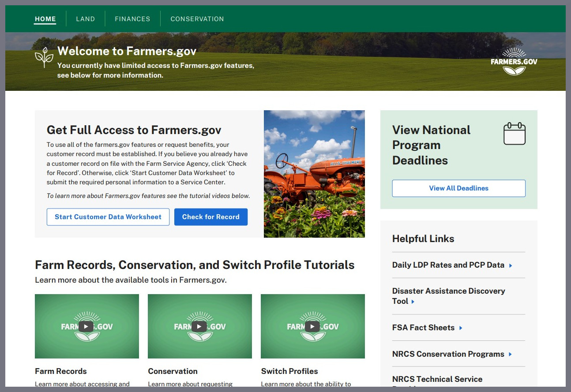Click the Switch Profiles video title

pos(289,371)
